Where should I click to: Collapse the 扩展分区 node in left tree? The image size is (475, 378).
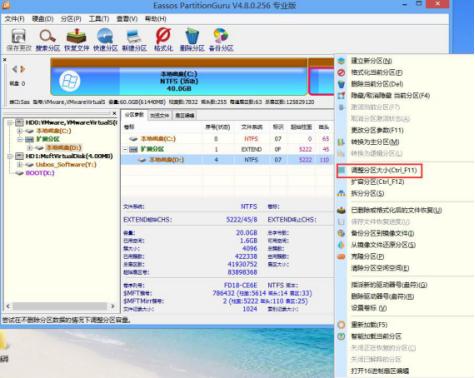coord(20,139)
